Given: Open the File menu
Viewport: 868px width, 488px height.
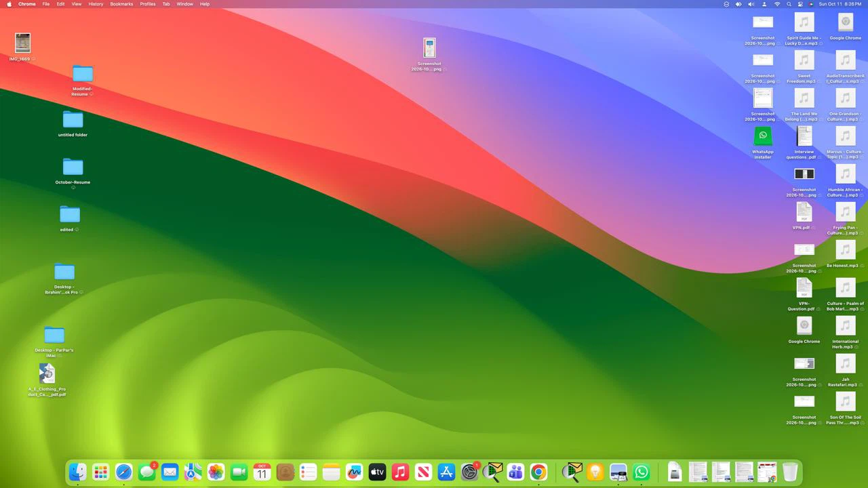Looking at the screenshot, I should point(46,4).
